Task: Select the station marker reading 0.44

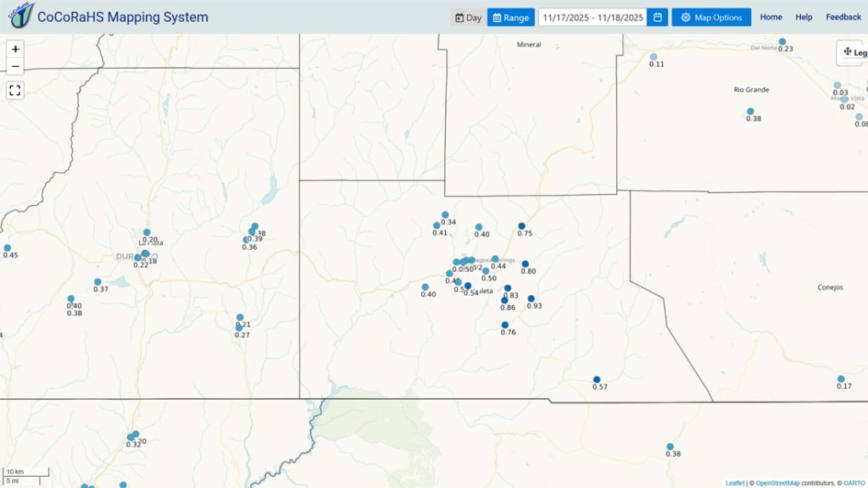Action: [495, 259]
